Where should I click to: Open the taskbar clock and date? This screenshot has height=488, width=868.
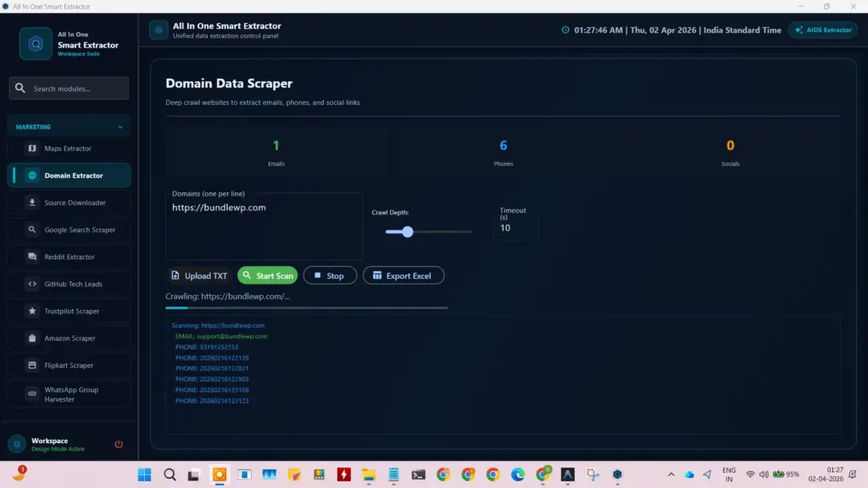pos(826,474)
